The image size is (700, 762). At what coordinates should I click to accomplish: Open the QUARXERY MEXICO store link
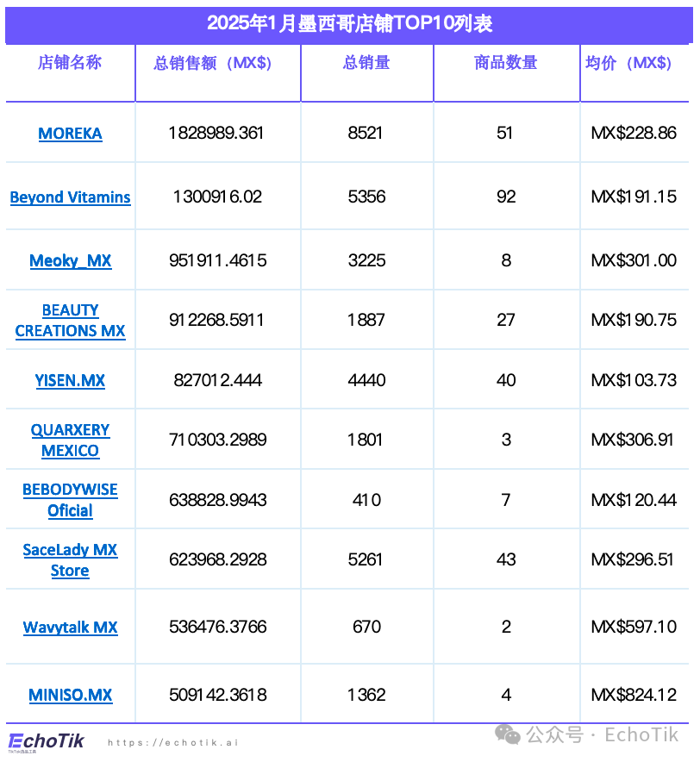[70, 440]
